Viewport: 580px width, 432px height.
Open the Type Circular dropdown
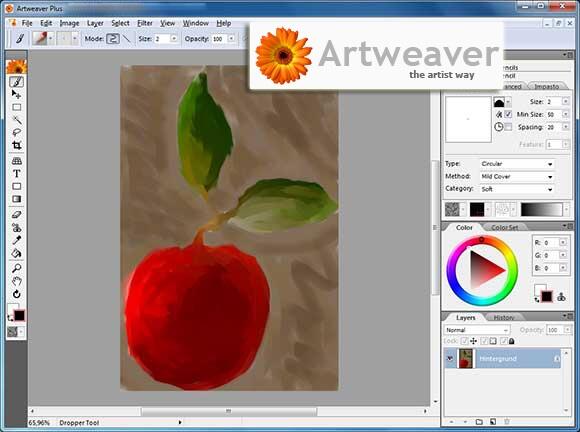click(x=517, y=164)
